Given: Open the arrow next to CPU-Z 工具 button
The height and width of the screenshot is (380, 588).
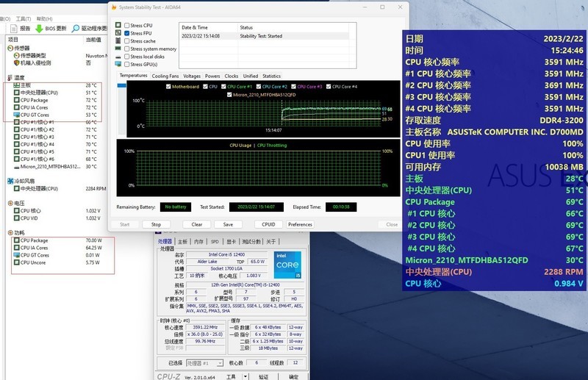Looking at the screenshot, I should [245, 376].
